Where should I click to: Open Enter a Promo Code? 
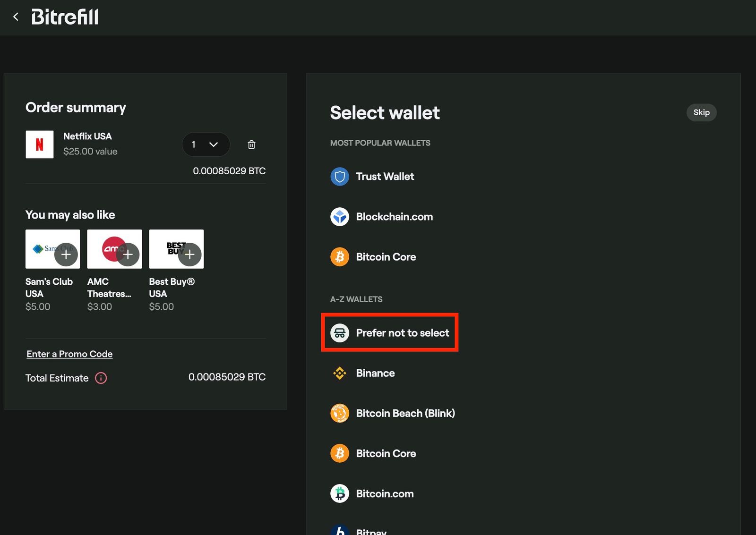[x=69, y=354]
